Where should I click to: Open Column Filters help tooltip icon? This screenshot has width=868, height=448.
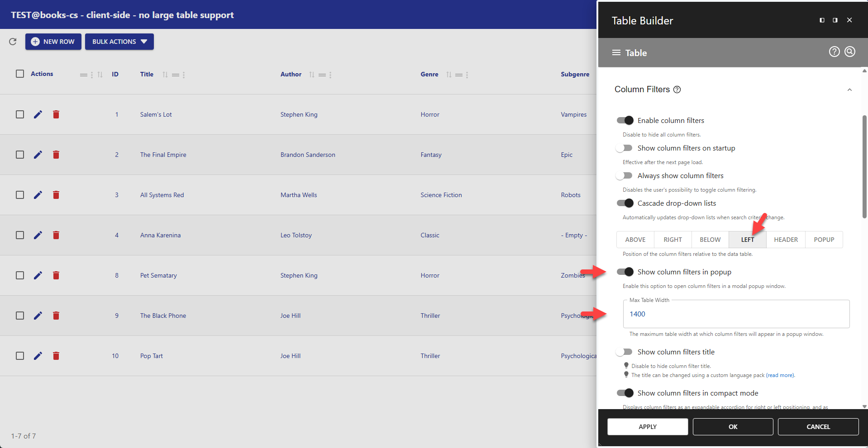coord(677,90)
